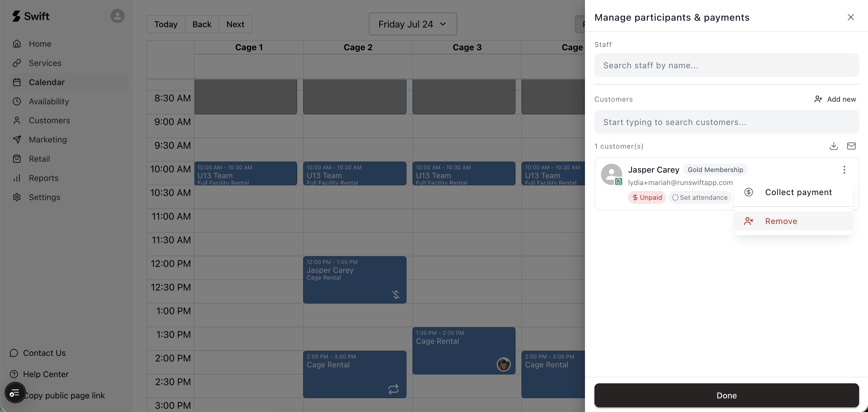Go to the Next day

coord(235,24)
